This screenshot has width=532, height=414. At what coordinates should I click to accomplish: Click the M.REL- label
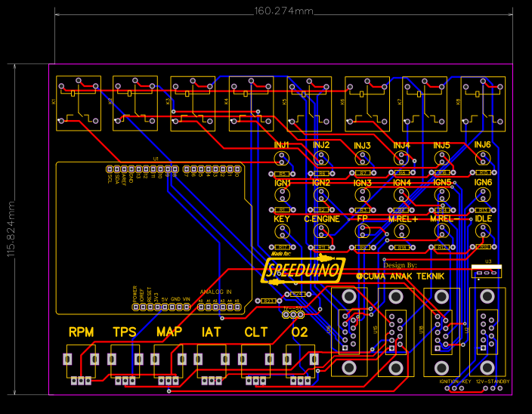point(444,219)
